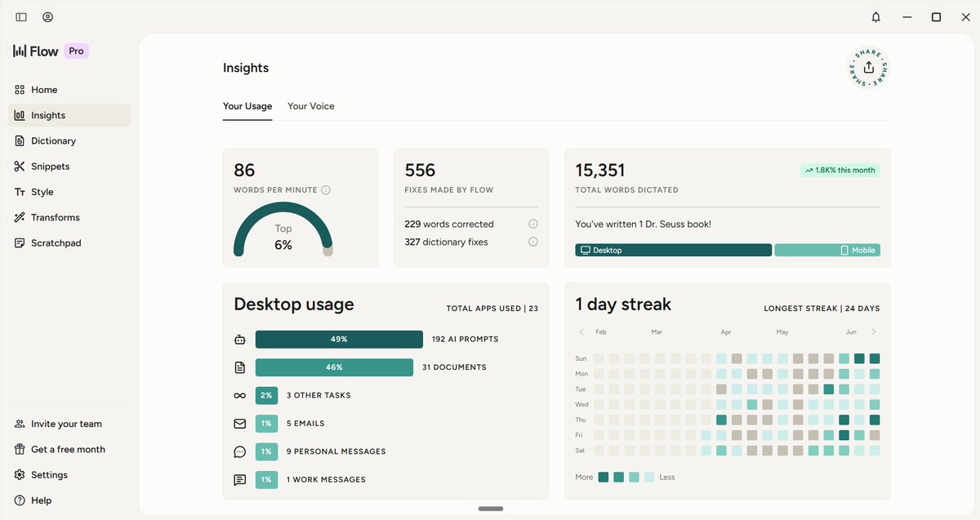Open Settings in the sidebar
The width and height of the screenshot is (980, 520).
pyautogui.click(x=69, y=474)
